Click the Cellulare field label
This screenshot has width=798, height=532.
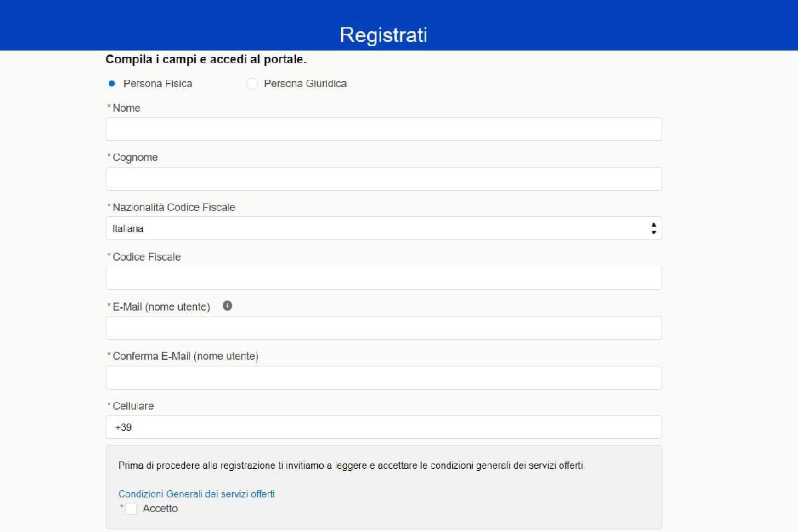click(133, 406)
